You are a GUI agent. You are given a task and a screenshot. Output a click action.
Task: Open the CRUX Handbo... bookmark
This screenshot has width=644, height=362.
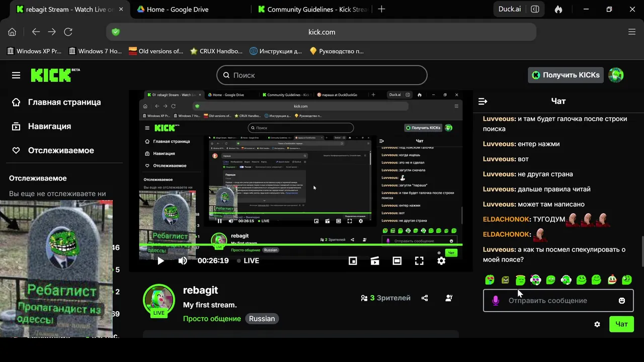coord(216,51)
